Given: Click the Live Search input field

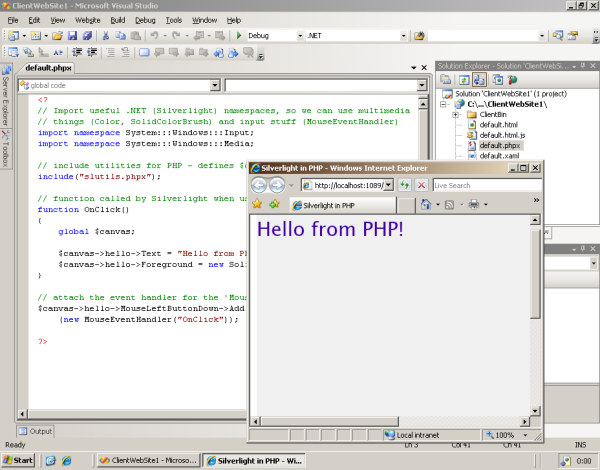Looking at the screenshot, I should [x=487, y=185].
